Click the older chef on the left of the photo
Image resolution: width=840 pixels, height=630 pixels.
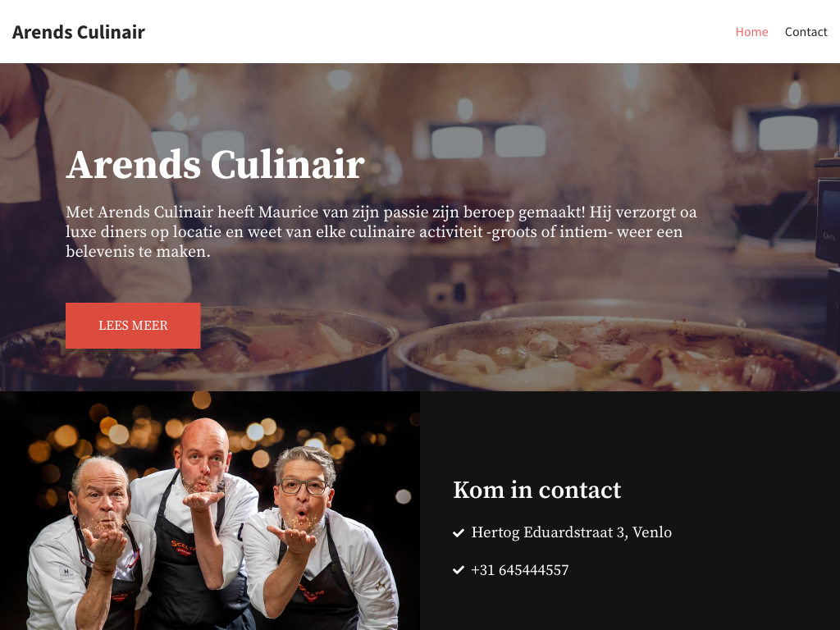coord(91,546)
